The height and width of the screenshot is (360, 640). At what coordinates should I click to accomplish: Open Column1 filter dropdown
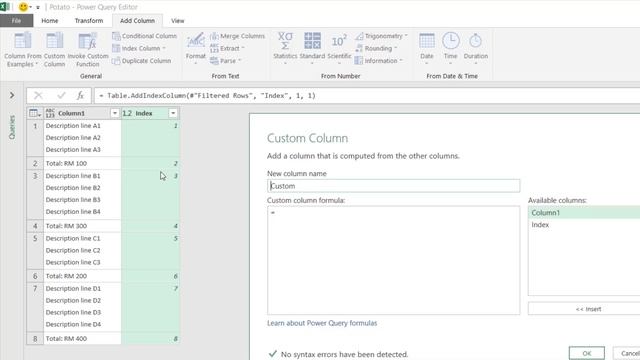(115, 113)
